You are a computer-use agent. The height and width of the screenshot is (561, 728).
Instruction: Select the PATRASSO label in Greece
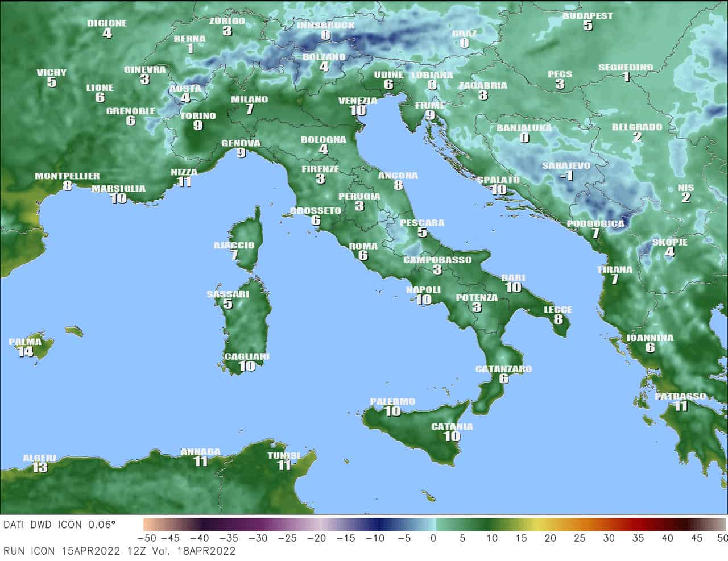coord(680,396)
